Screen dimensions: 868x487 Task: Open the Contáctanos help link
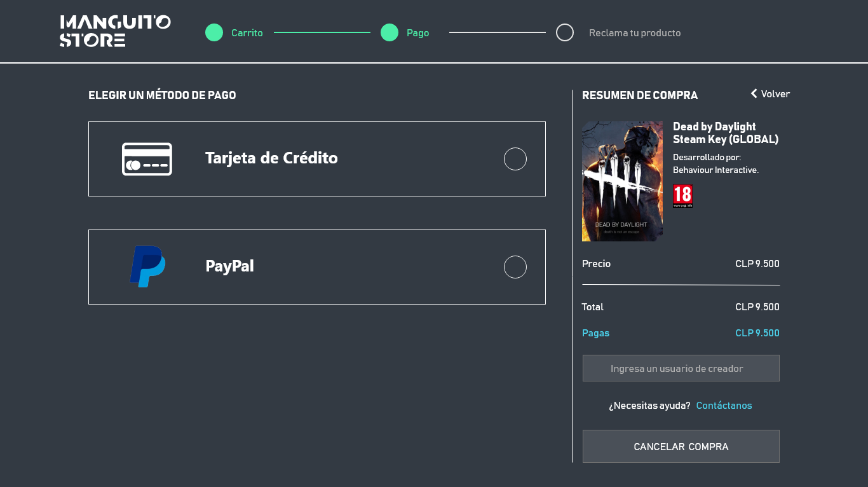pyautogui.click(x=724, y=406)
